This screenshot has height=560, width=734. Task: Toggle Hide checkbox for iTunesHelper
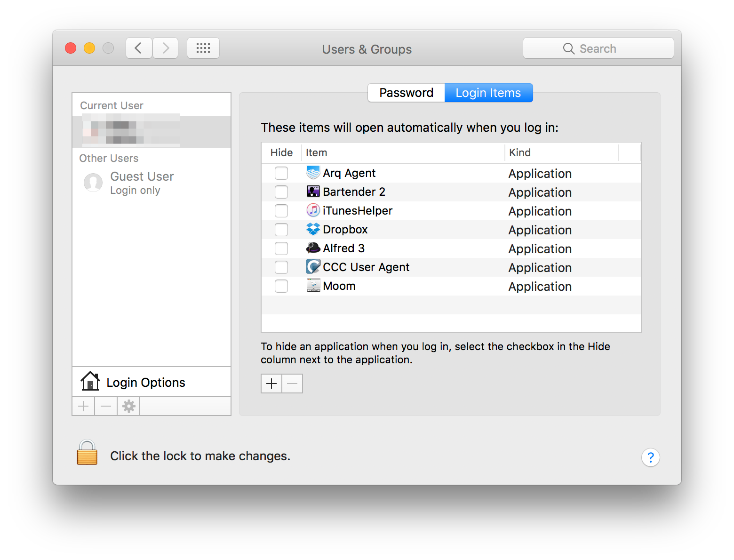tap(281, 211)
